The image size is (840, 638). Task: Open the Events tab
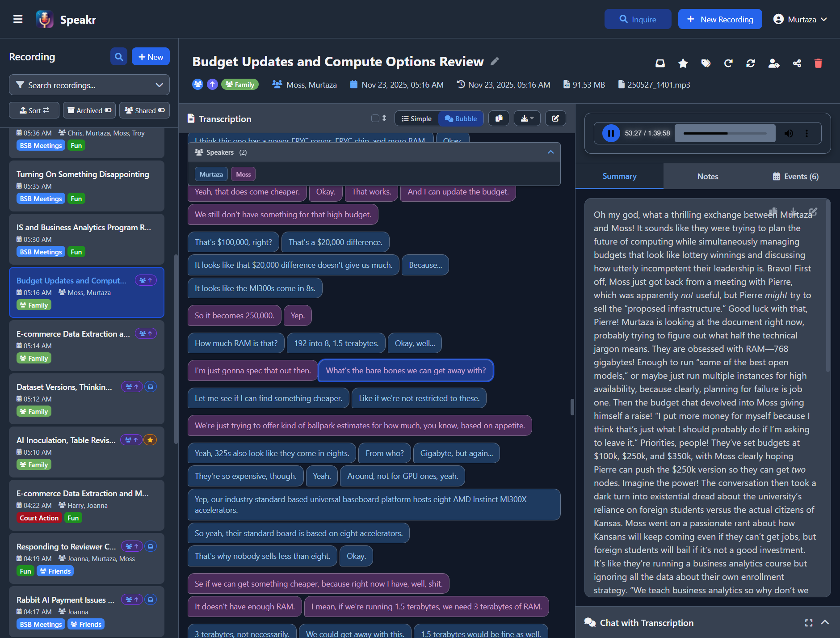(x=795, y=176)
